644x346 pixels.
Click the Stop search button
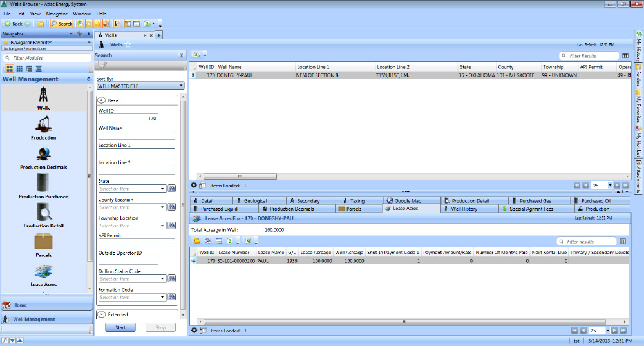click(160, 327)
